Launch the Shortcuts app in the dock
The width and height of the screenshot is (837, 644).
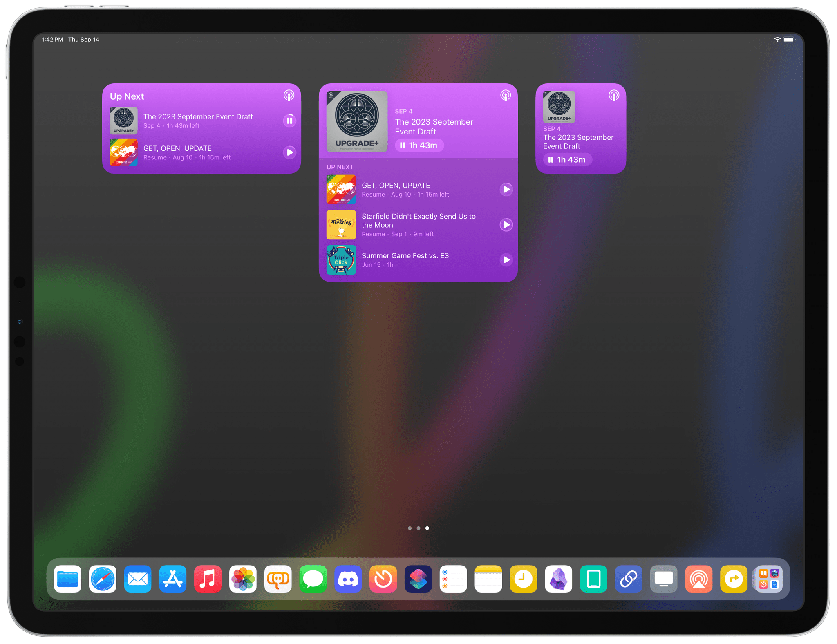[418, 579]
